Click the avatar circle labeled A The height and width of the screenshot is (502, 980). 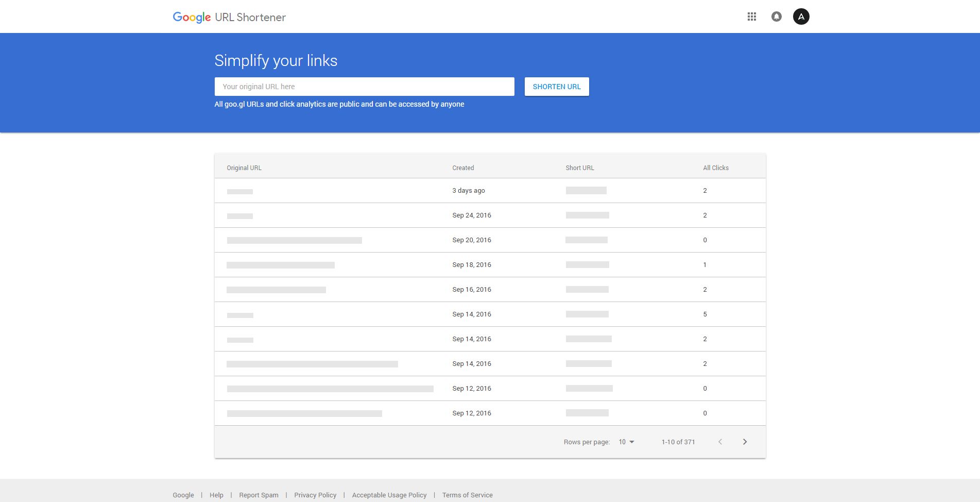[x=801, y=16]
